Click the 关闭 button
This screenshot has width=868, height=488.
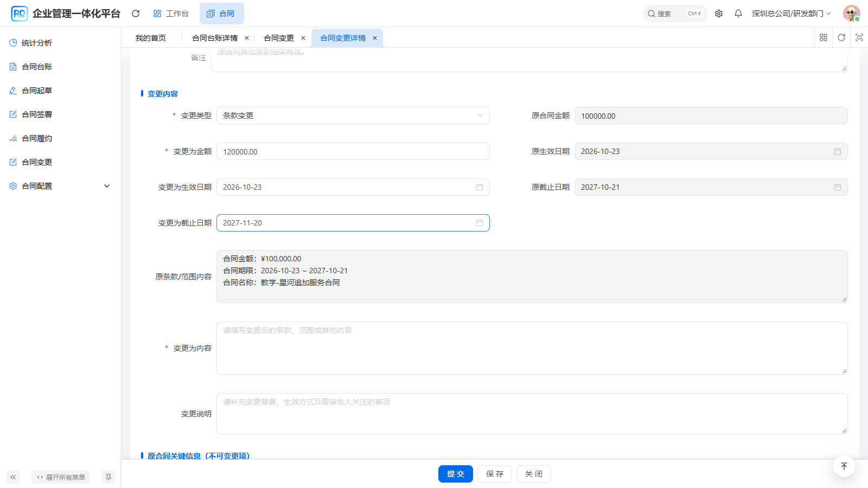tap(534, 474)
